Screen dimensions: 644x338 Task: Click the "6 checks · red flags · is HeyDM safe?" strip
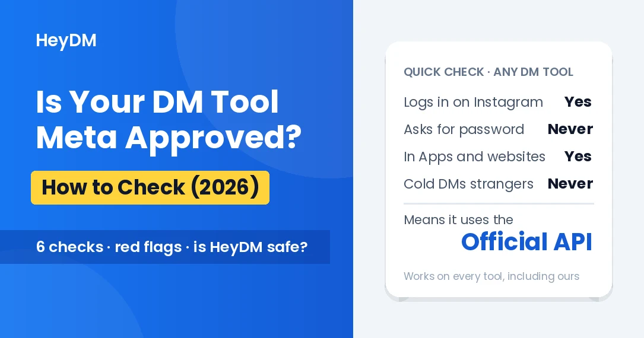(164, 247)
